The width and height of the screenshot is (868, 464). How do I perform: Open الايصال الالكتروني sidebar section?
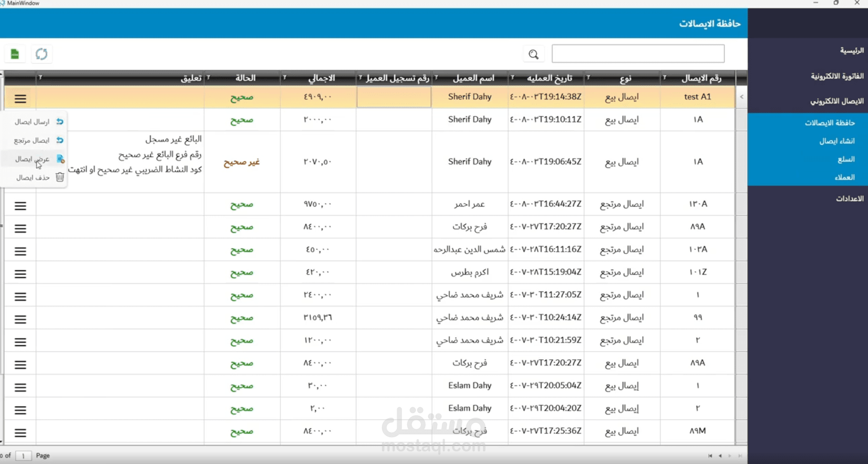pos(837,101)
